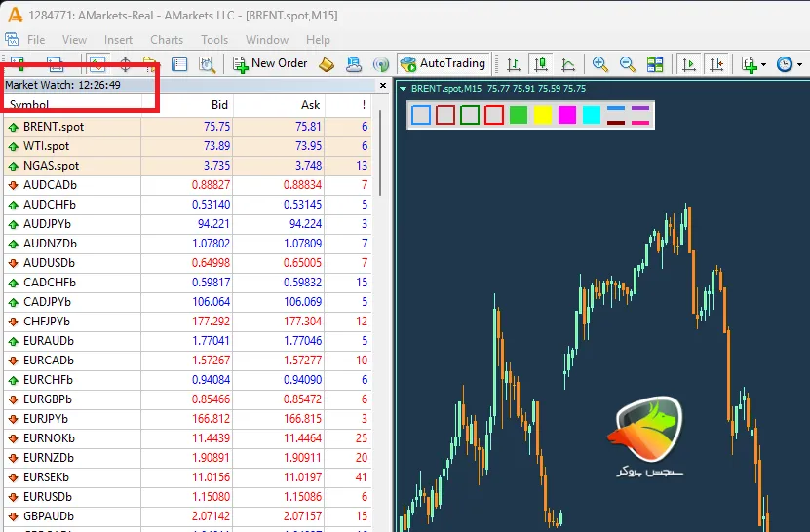The height and width of the screenshot is (532, 810).
Task: Open the Charts menu
Action: tap(167, 40)
